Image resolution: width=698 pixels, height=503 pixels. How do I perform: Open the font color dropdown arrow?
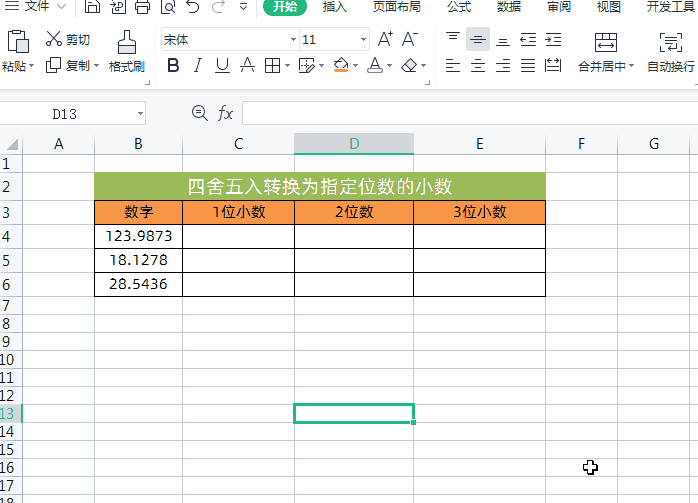pyautogui.click(x=389, y=66)
